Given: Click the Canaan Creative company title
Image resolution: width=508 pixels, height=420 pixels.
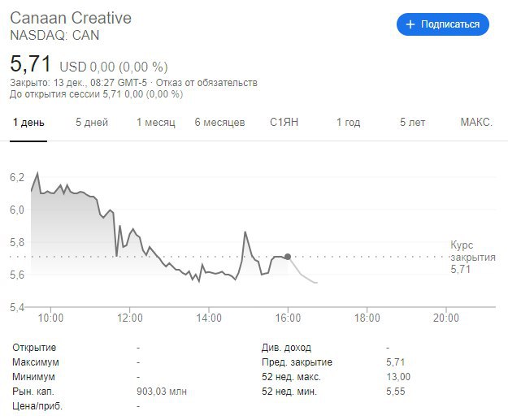Looking at the screenshot, I should click(x=70, y=18).
